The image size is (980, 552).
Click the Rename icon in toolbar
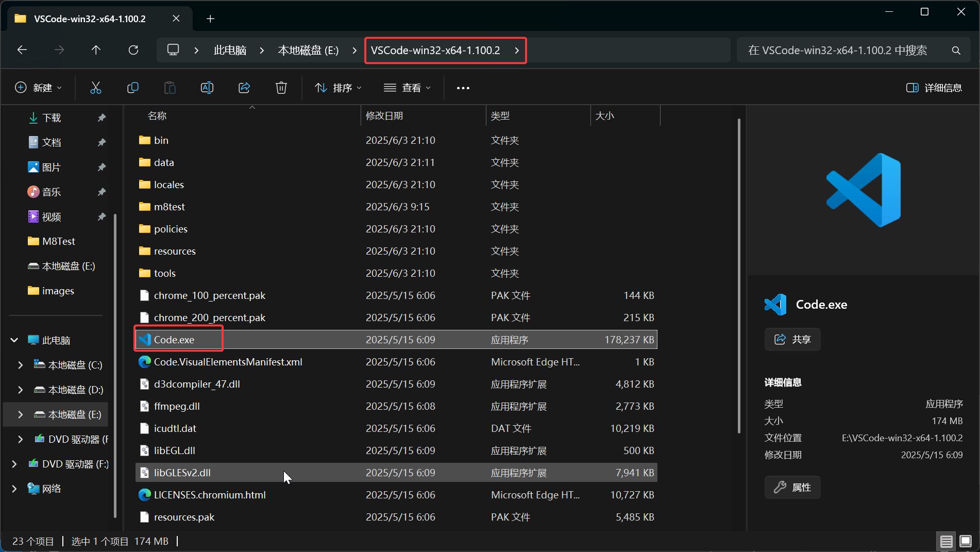(x=207, y=88)
